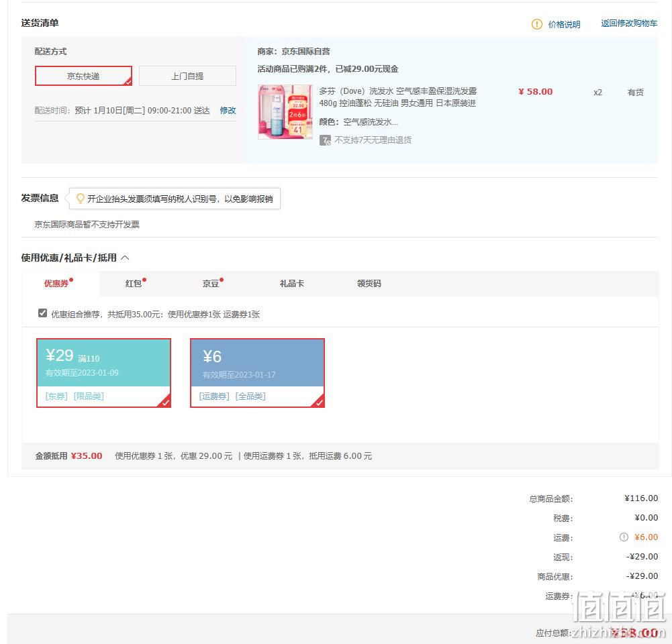Screen dimensions: 672x644
Task: Click the lightbulb invoice tip icon
Action: pos(80,199)
